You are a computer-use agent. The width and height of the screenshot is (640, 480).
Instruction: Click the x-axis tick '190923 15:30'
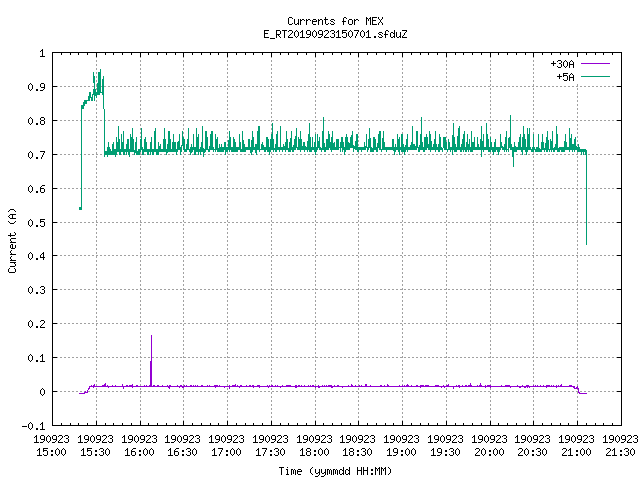(96, 445)
